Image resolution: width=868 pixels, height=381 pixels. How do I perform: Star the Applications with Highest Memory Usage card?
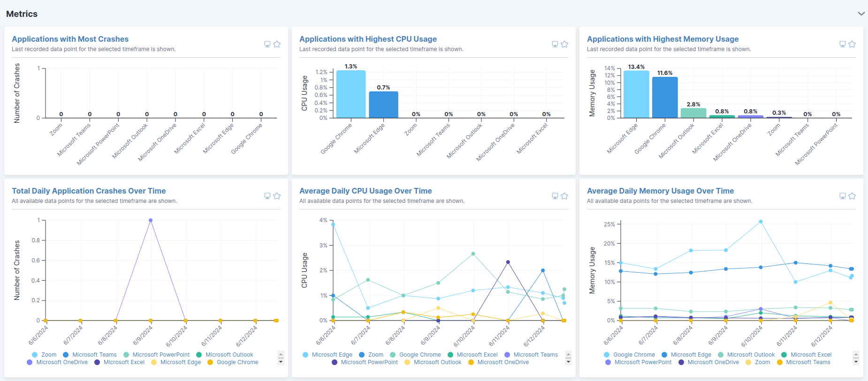coord(852,44)
